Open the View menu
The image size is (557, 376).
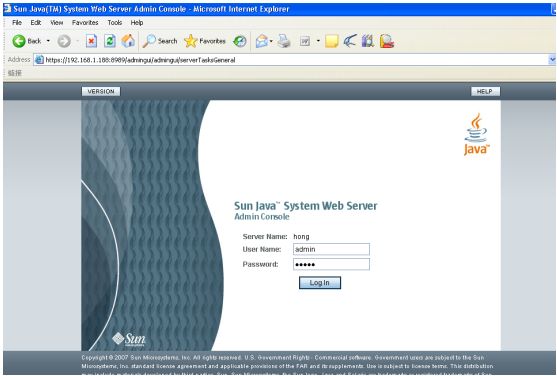point(56,23)
